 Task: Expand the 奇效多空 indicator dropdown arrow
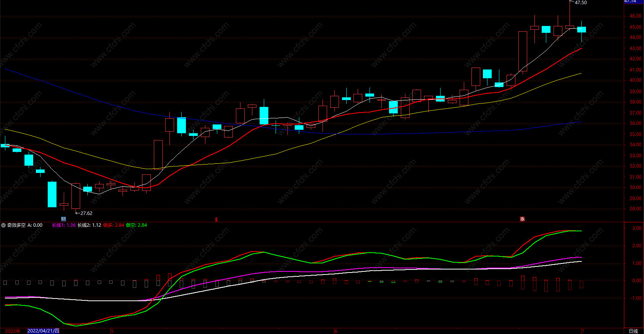pos(3,225)
